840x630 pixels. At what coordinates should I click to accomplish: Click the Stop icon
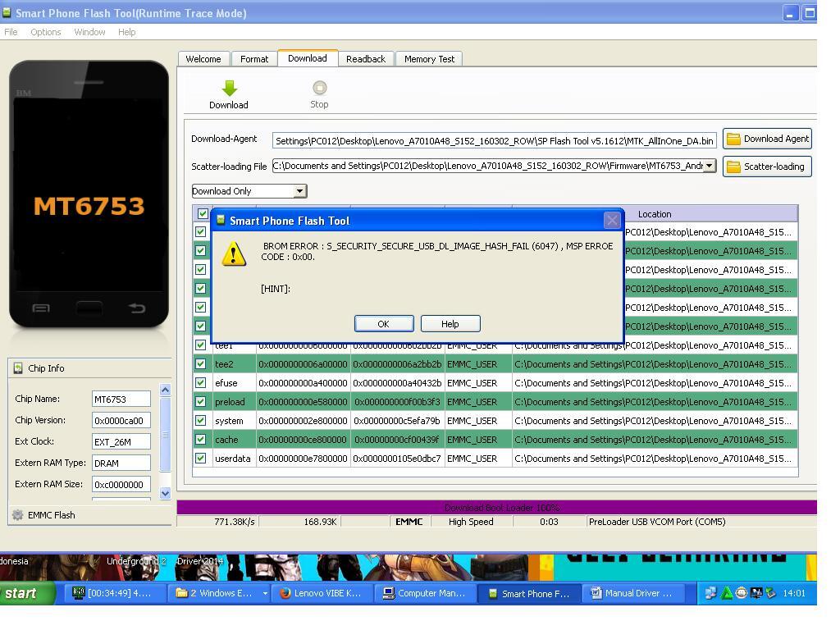pyautogui.click(x=319, y=89)
